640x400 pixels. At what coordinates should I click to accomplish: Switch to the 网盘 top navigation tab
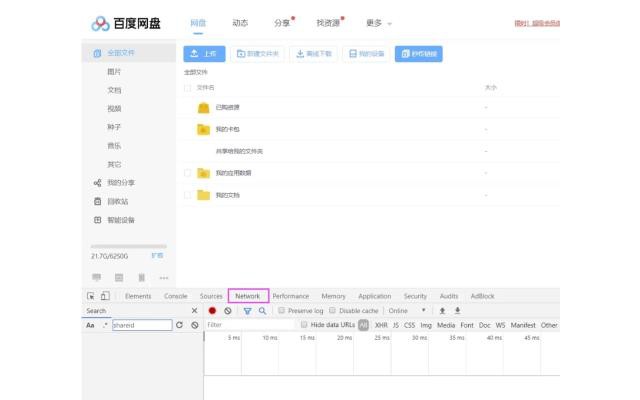point(198,23)
